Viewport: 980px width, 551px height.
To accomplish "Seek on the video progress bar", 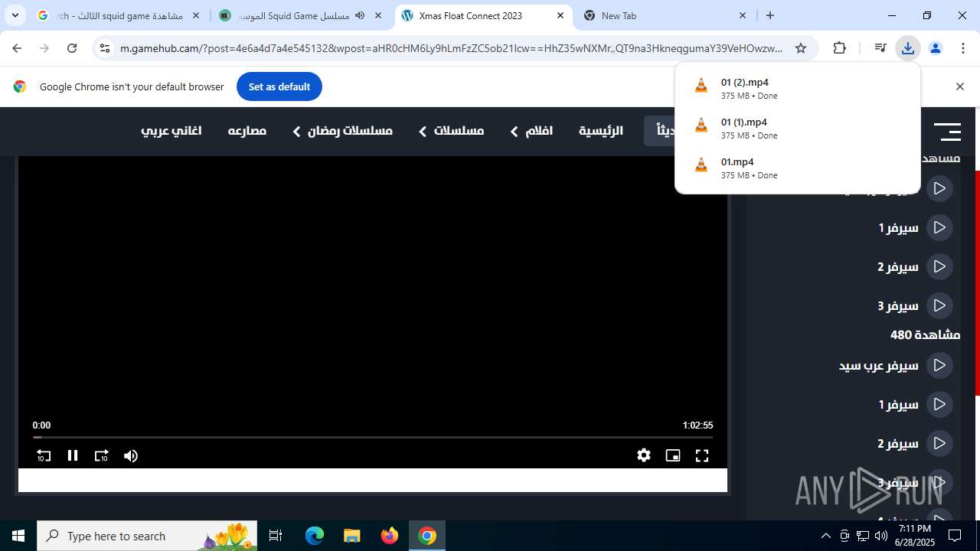I will pyautogui.click(x=373, y=437).
